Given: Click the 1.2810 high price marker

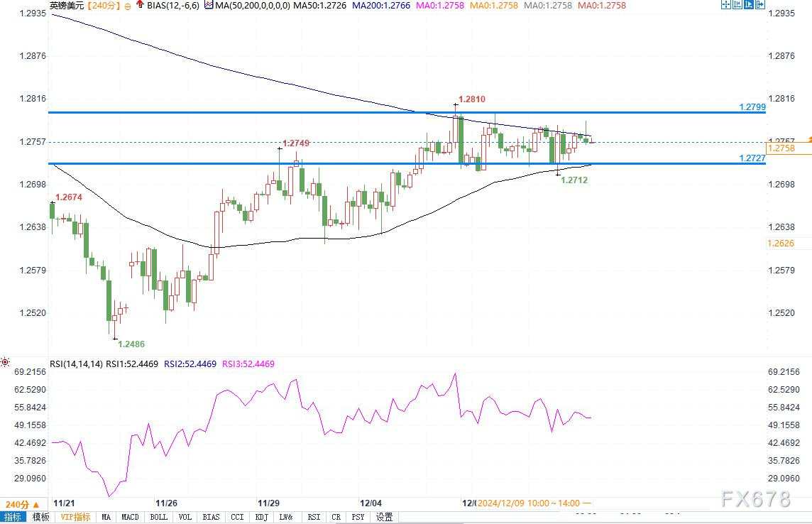Looking at the screenshot, I should click(472, 99).
